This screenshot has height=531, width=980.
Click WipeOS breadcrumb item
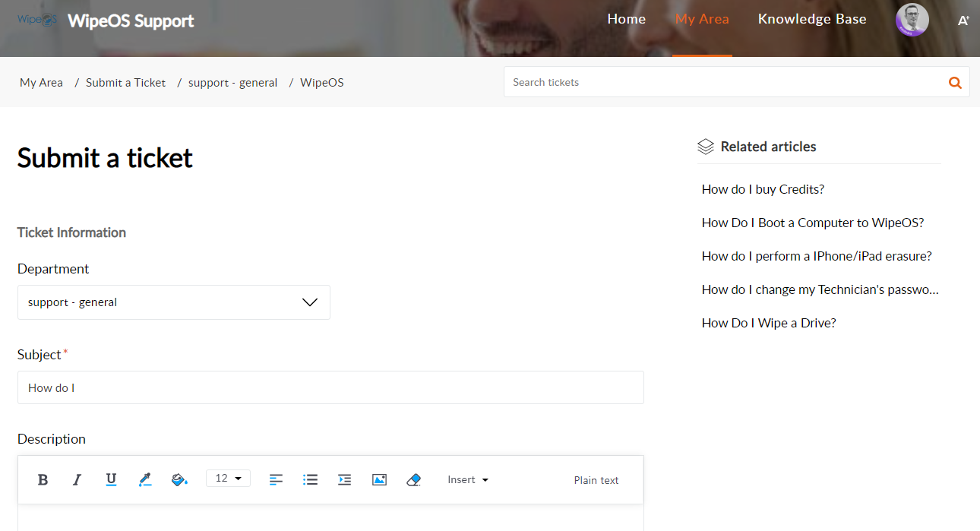(x=322, y=82)
